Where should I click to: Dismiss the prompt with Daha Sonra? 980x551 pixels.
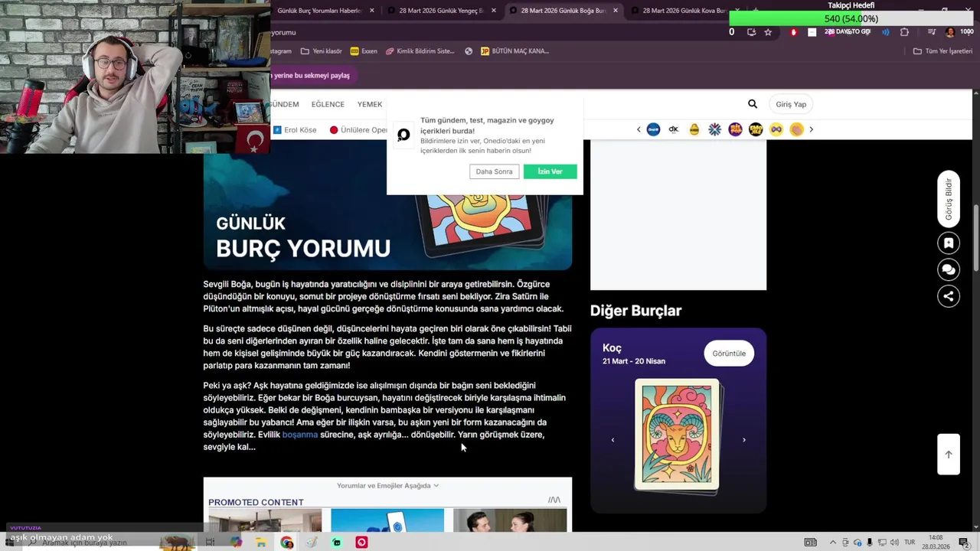[x=494, y=171]
